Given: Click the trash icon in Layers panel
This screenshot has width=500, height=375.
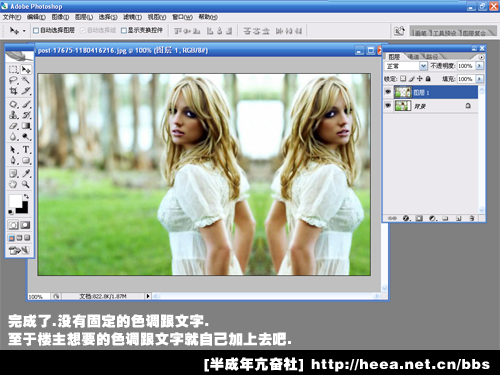Looking at the screenshot, I should pos(471,218).
